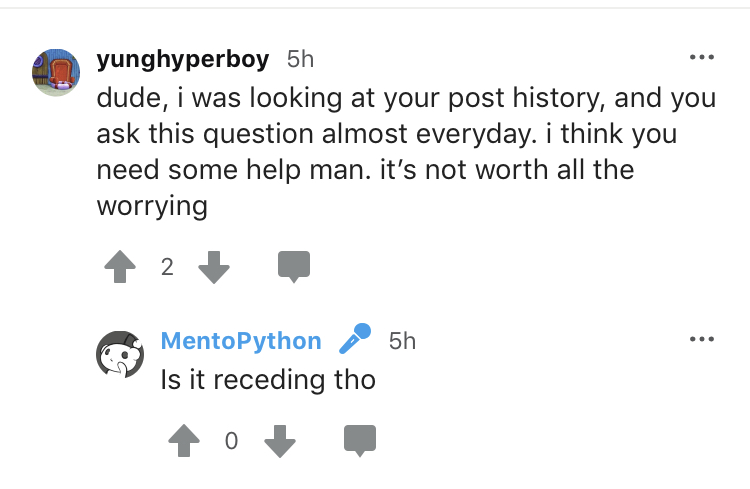
Task: Tap the vote count showing 2
Action: [x=167, y=267]
